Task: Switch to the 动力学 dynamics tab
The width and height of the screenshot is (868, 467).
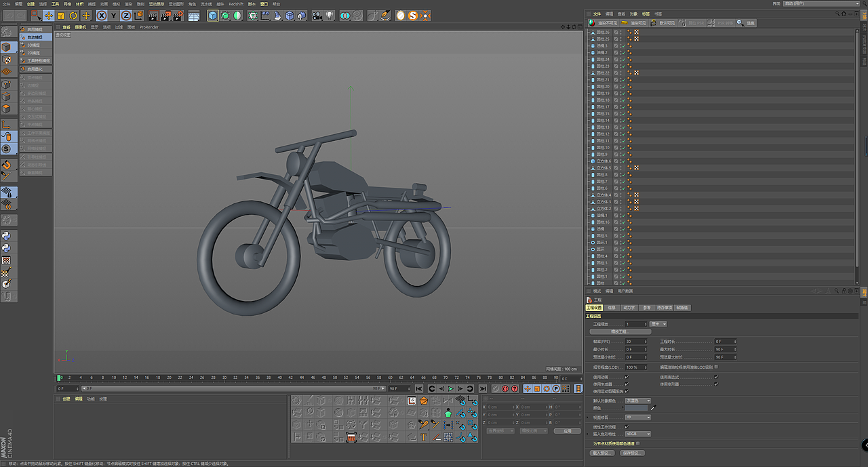Action: tap(629, 308)
